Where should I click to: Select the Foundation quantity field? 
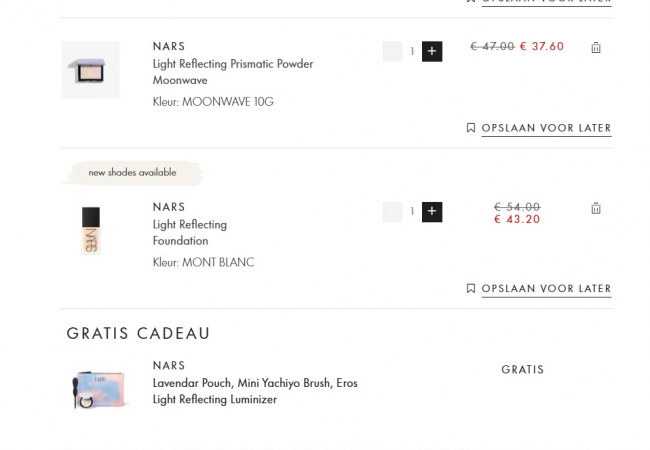(412, 212)
